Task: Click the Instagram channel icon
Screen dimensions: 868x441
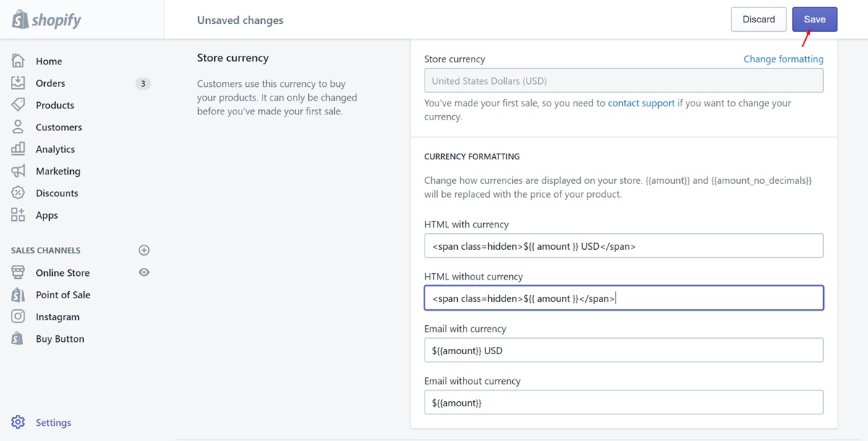Action: (x=18, y=316)
